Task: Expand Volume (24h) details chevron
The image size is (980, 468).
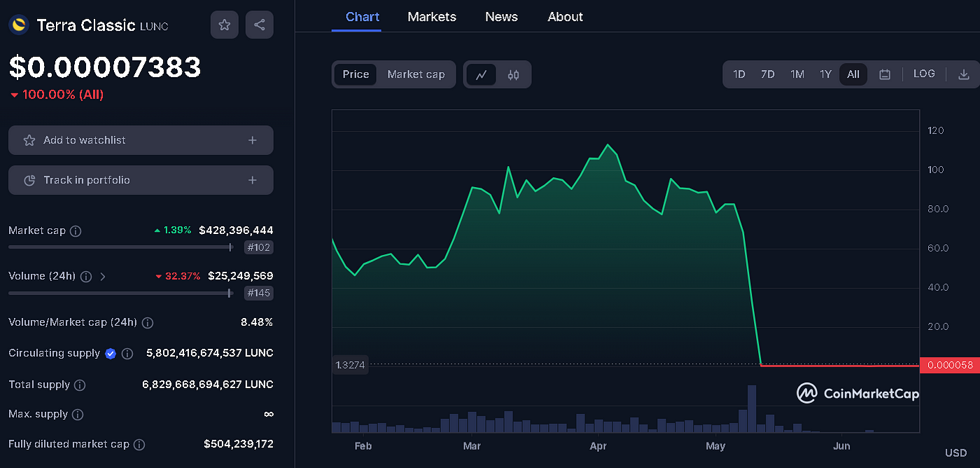Action: [103, 277]
